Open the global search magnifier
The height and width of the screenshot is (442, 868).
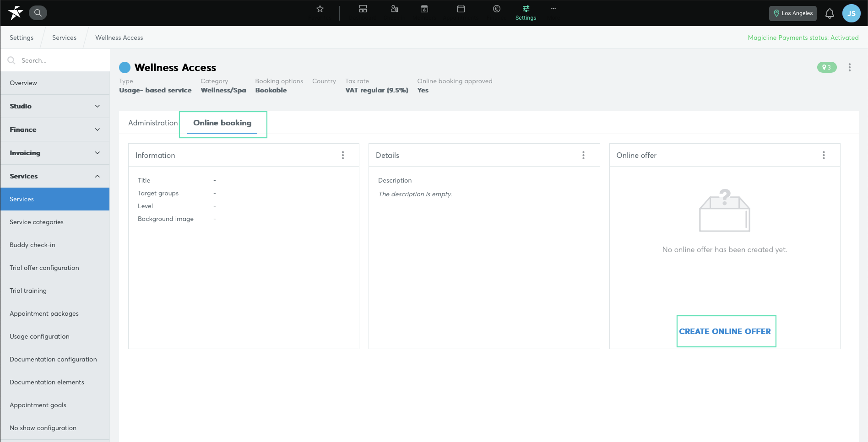pyautogui.click(x=38, y=13)
